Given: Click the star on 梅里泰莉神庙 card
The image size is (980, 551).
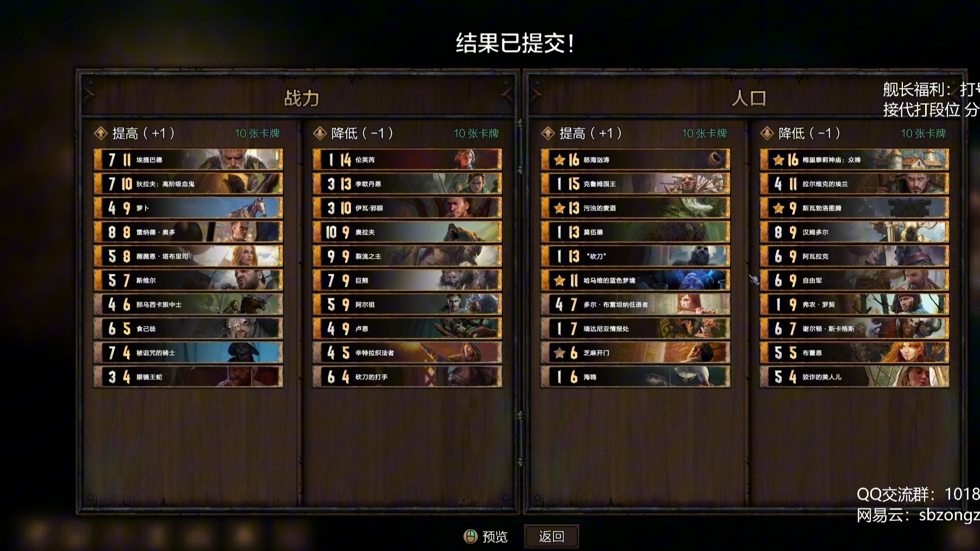Looking at the screenshot, I should point(778,160).
